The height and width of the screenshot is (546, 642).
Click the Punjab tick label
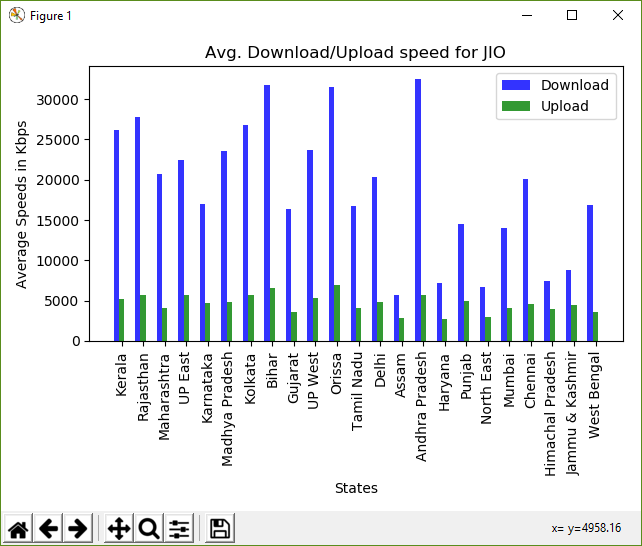click(x=466, y=377)
